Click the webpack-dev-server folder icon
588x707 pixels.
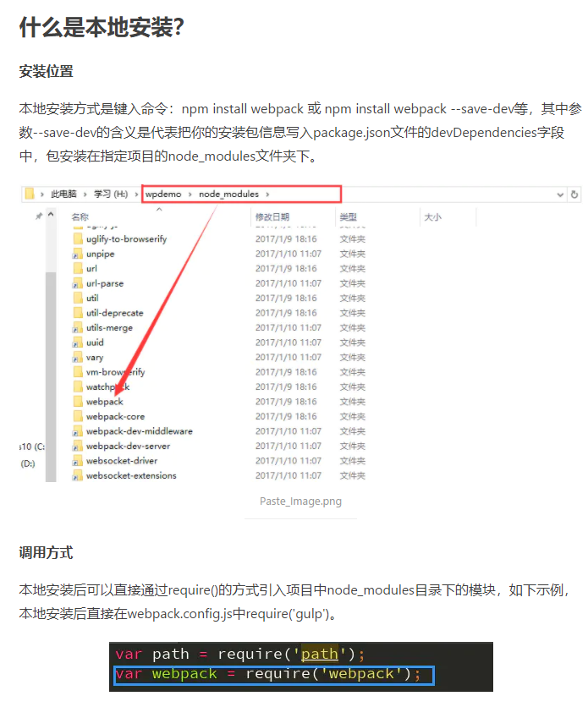click(78, 446)
